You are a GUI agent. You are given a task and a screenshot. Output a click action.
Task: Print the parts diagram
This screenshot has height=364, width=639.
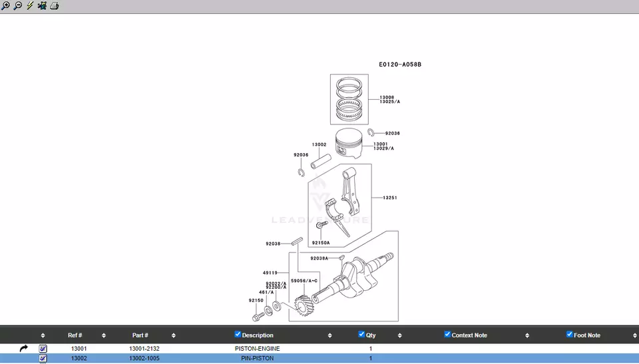click(55, 6)
